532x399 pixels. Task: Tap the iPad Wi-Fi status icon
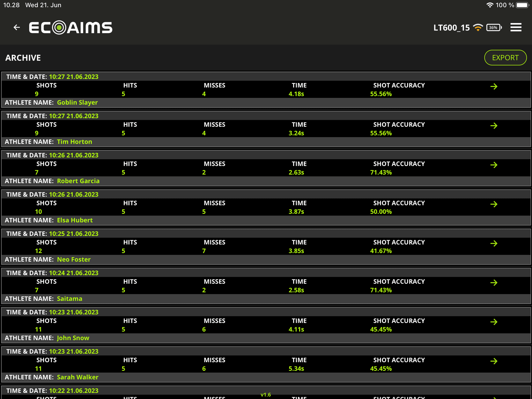point(490,5)
